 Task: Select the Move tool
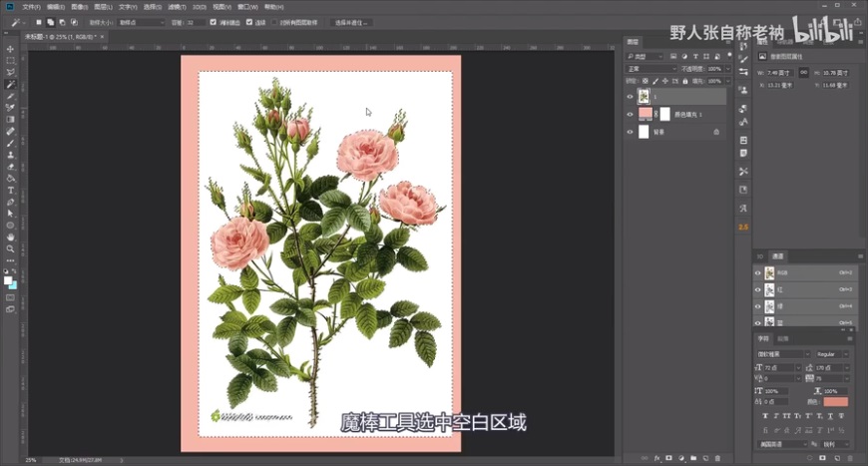(10, 49)
